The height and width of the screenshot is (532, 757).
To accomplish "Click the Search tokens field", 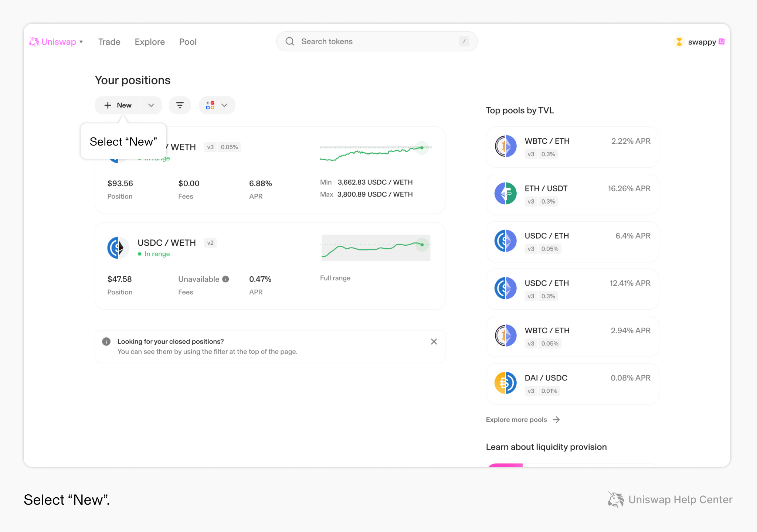I will point(377,41).
